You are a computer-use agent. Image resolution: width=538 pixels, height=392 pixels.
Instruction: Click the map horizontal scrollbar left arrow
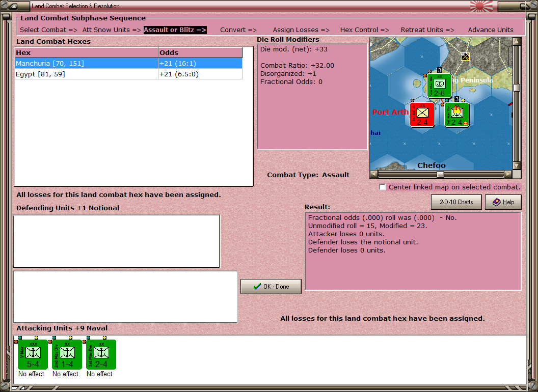pyautogui.click(x=373, y=174)
